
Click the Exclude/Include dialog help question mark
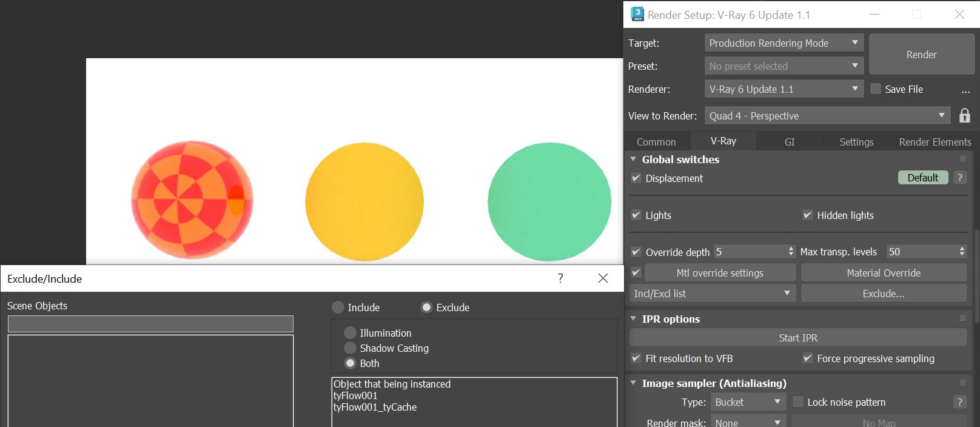[x=560, y=278]
